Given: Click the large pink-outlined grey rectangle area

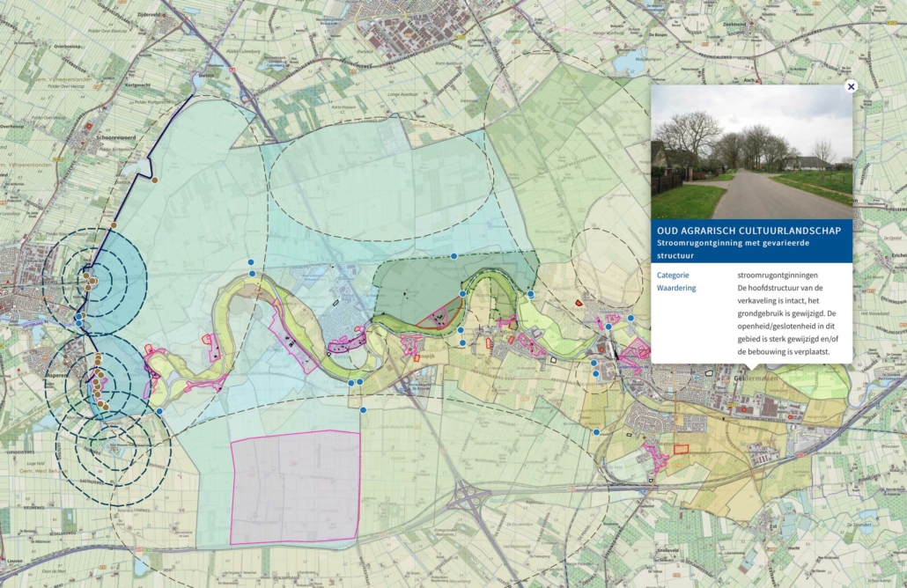Looking at the screenshot, I should click(295, 487).
